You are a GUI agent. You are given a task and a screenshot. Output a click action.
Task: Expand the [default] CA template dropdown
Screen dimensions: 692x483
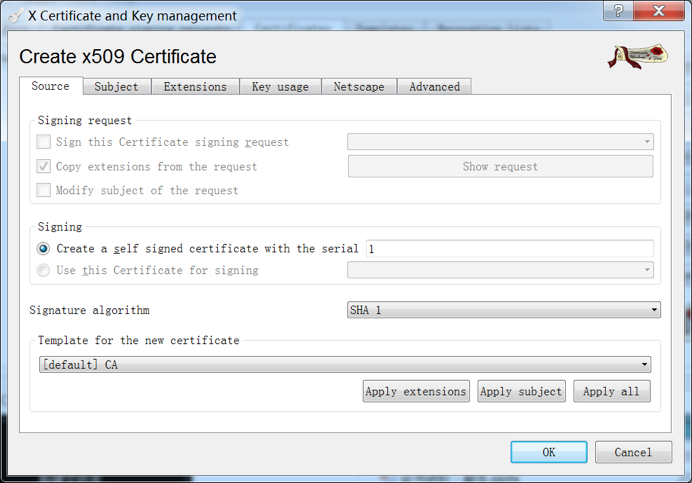pyautogui.click(x=344, y=365)
